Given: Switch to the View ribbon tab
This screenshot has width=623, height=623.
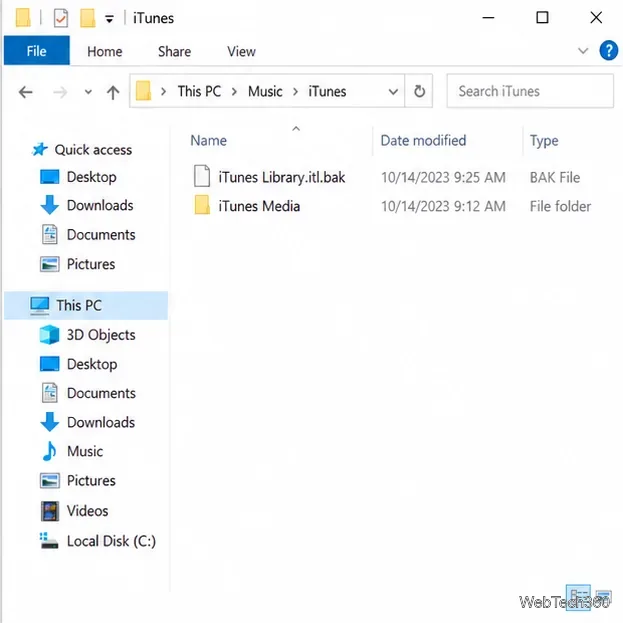Looking at the screenshot, I should click(241, 51).
